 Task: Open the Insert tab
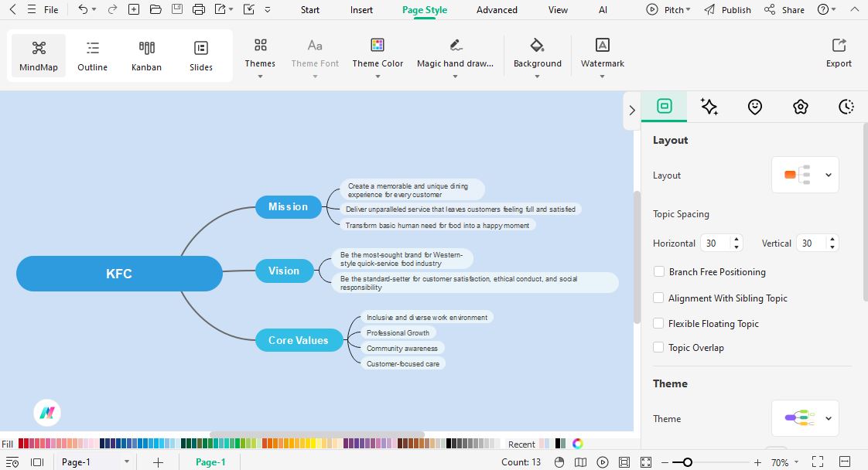click(x=361, y=10)
